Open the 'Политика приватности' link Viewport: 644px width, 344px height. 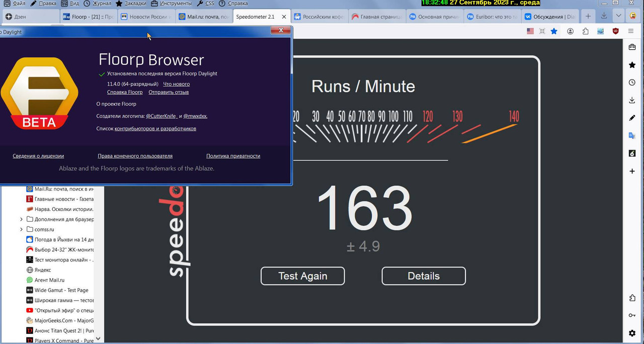pyautogui.click(x=233, y=156)
